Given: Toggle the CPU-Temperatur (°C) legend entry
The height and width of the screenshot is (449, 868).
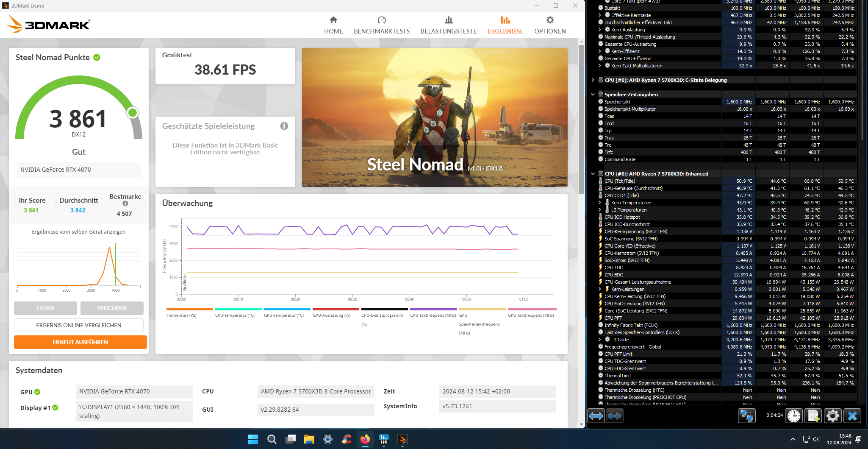Looking at the screenshot, I should pyautogui.click(x=238, y=313).
